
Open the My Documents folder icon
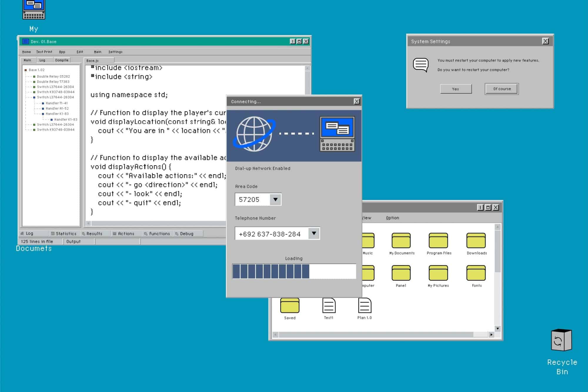(401, 241)
